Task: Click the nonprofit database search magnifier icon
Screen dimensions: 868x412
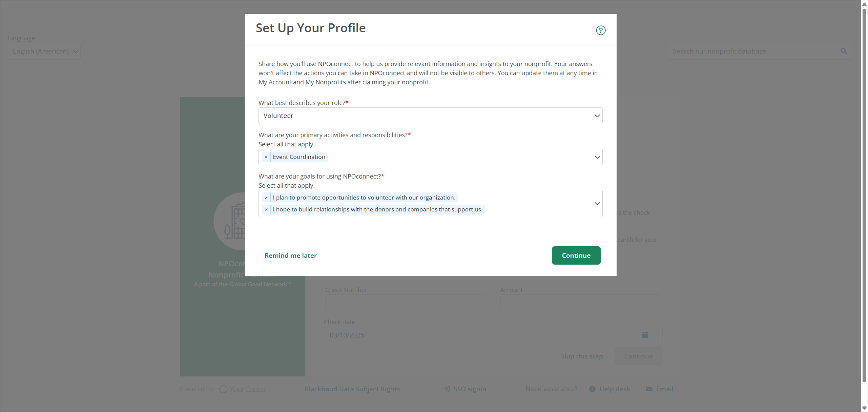Action: click(x=843, y=51)
